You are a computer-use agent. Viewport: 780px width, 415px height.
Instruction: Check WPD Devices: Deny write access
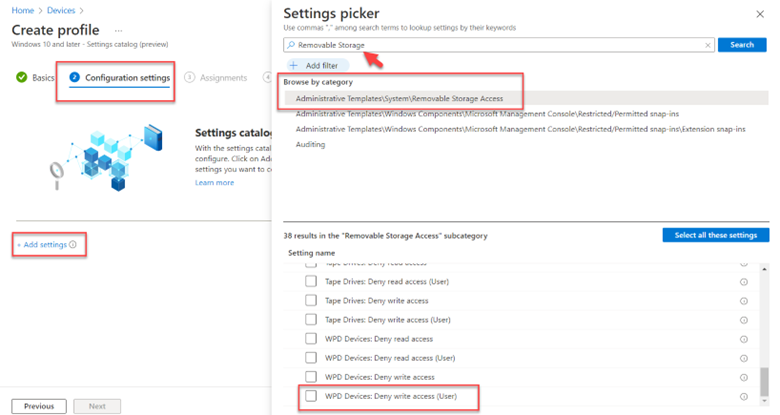(311, 377)
